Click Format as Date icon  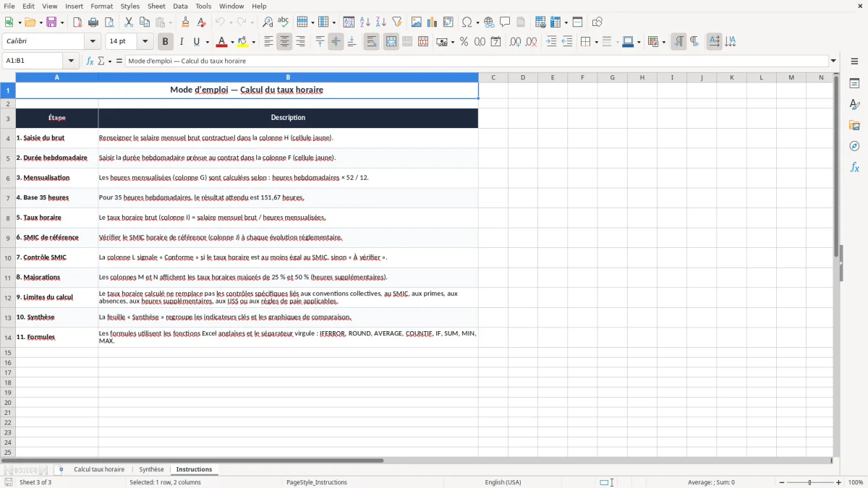495,42
